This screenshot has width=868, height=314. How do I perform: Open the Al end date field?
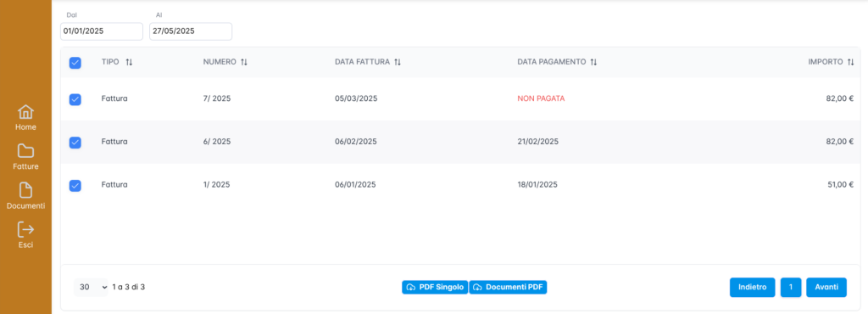191,31
